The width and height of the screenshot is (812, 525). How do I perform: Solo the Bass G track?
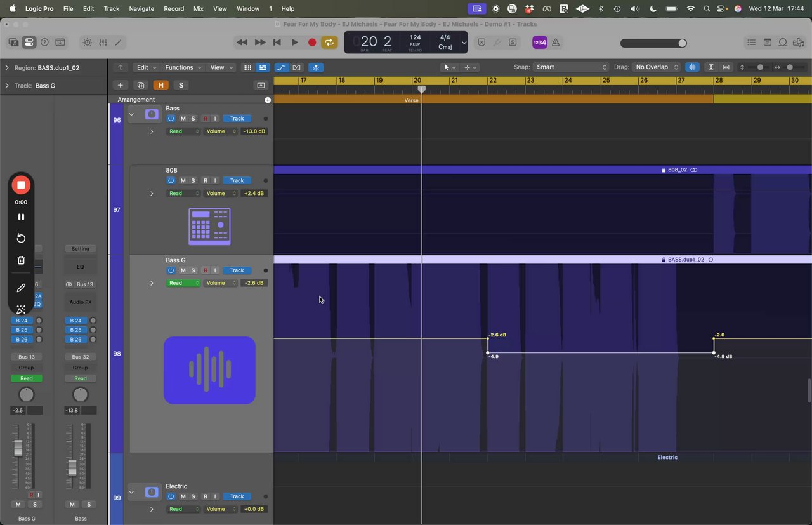193,270
